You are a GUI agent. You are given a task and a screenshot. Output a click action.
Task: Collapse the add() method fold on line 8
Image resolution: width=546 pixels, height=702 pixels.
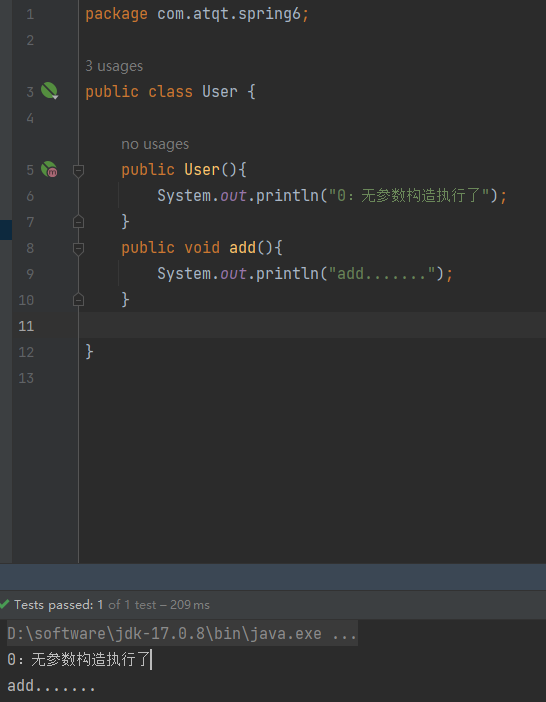point(78,248)
